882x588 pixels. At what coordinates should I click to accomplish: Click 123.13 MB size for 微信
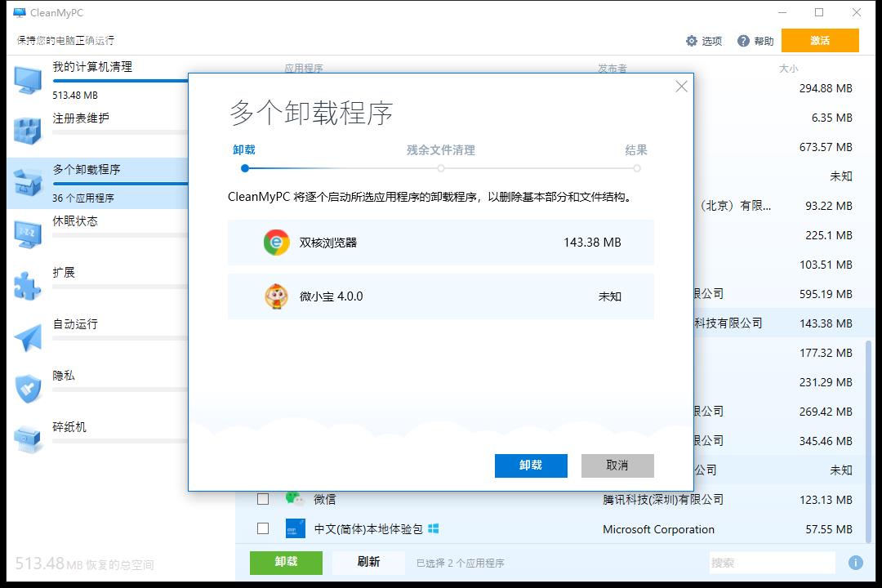[826, 500]
